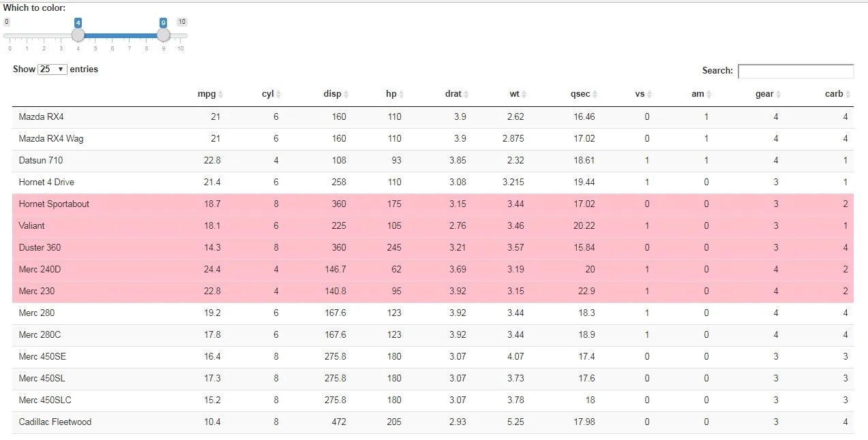Select the Hornet Sportabout row

pos(54,204)
